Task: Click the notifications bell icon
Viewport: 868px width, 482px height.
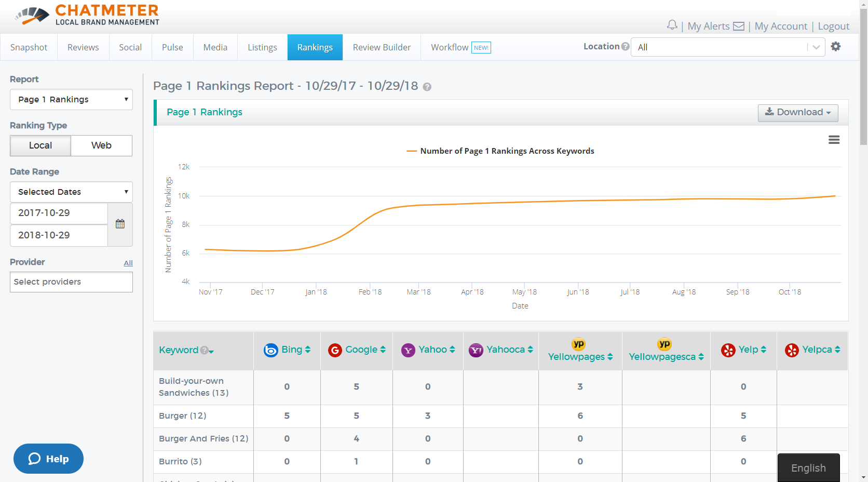Action: (x=672, y=24)
